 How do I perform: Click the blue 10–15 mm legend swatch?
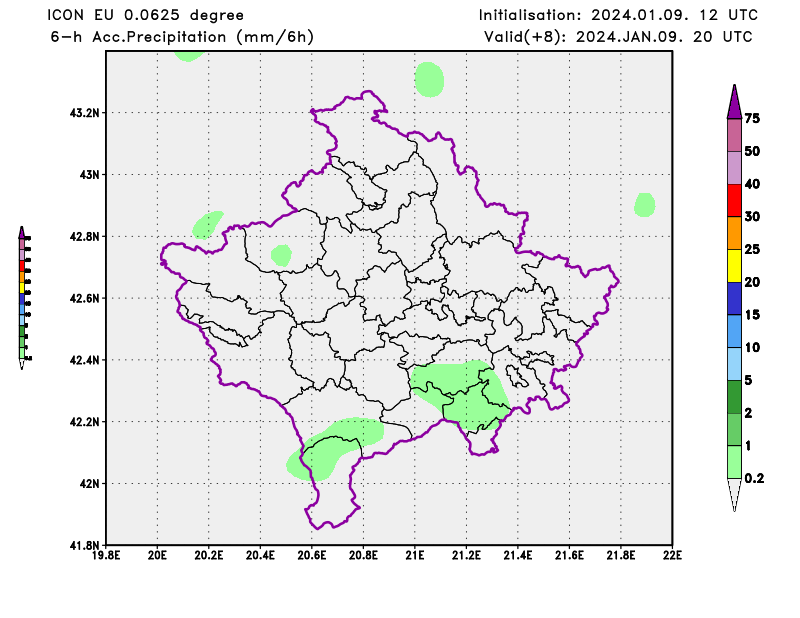click(x=734, y=331)
